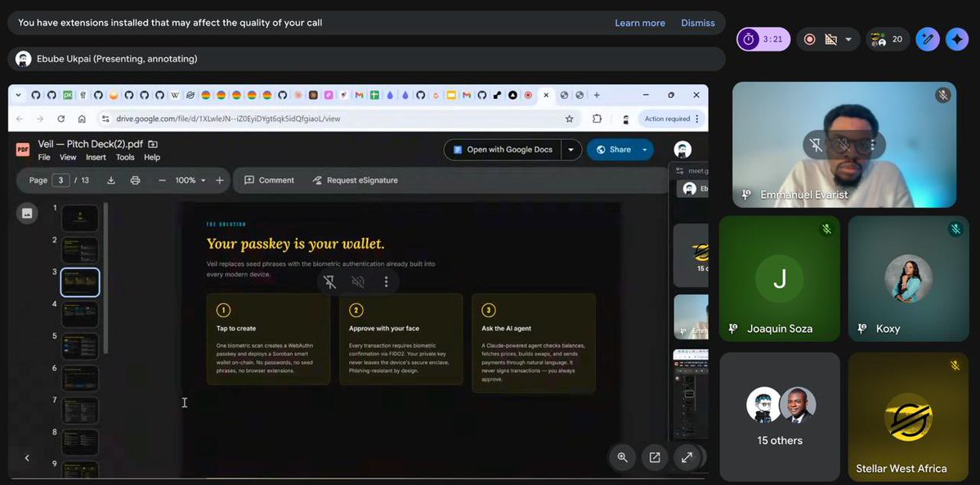This screenshot has height=485, width=980.
Task: Click the 3:21 meeting timer pill
Action: 763,39
